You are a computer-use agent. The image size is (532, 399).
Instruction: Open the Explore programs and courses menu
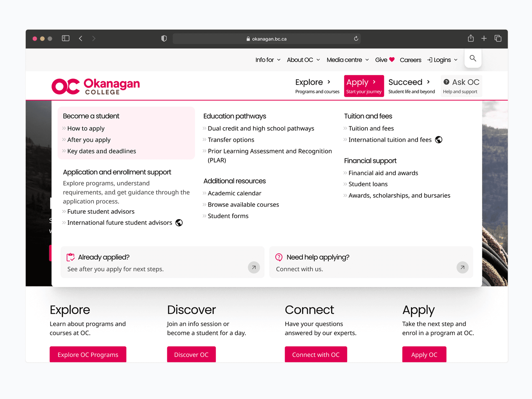(x=317, y=86)
